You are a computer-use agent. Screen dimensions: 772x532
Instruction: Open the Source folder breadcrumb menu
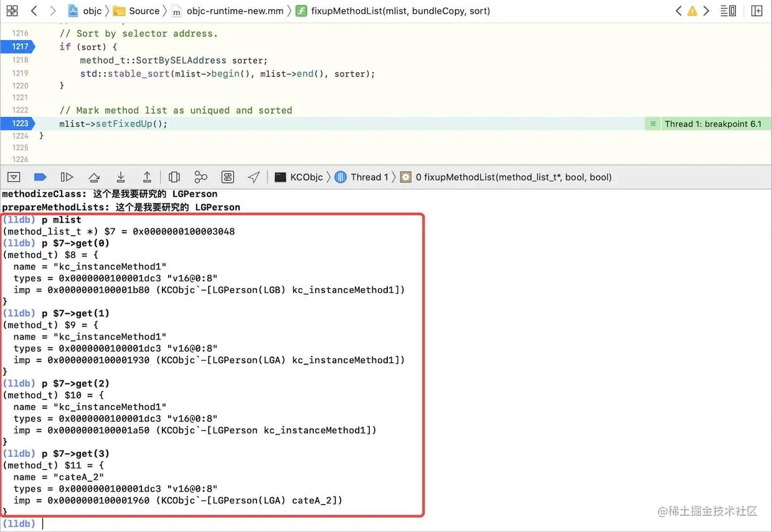144,11
